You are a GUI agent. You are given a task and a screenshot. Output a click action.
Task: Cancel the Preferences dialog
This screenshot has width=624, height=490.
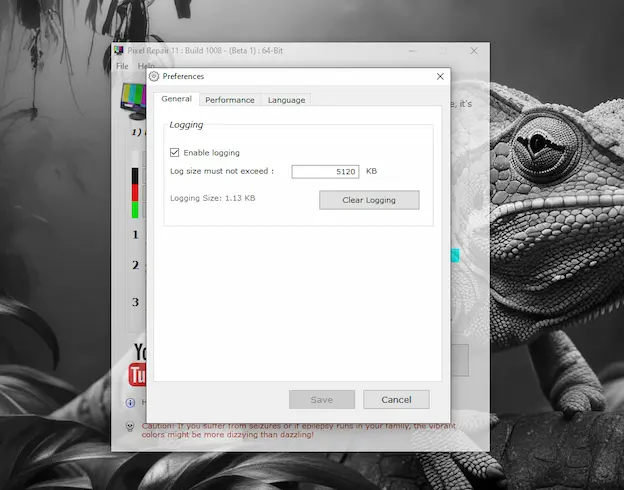(x=396, y=399)
